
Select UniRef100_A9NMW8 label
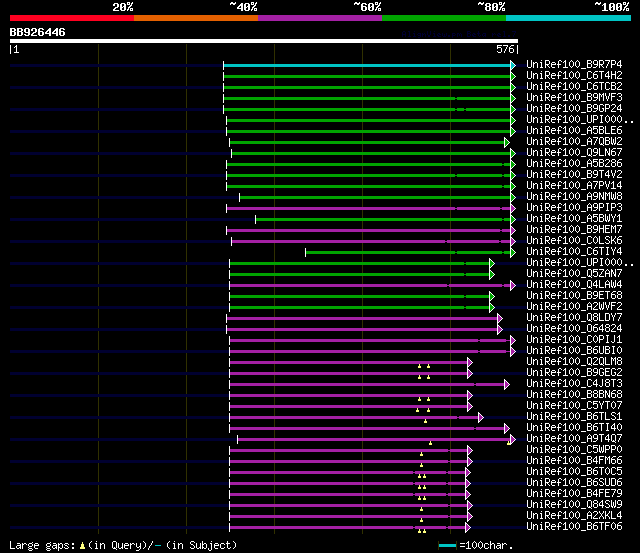click(574, 197)
